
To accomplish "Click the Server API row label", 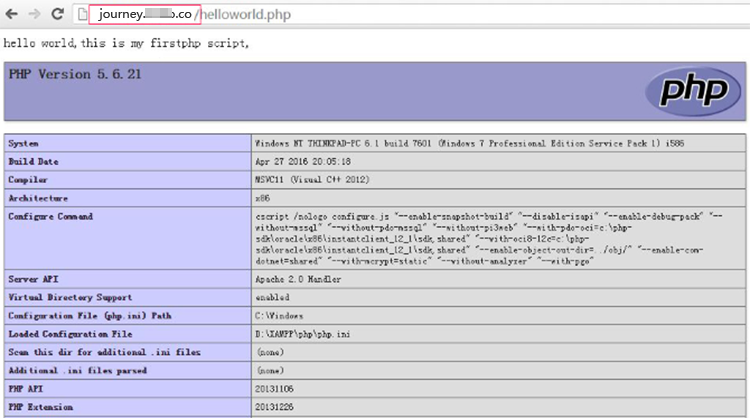I will point(33,280).
